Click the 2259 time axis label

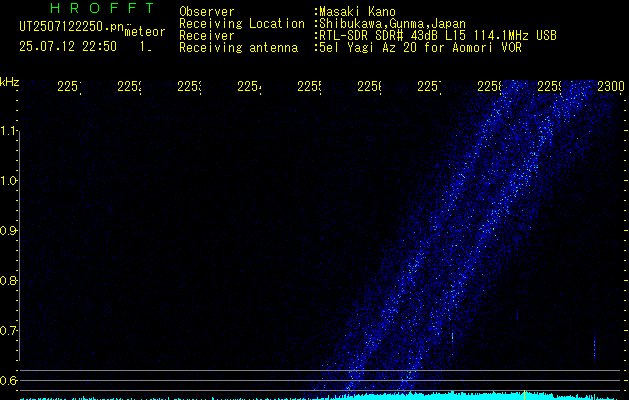pos(549,86)
